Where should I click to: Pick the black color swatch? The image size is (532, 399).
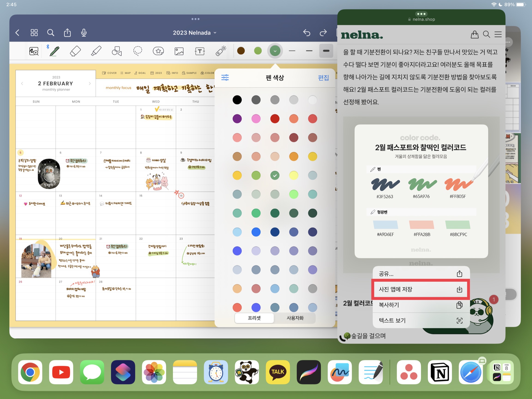tap(237, 100)
